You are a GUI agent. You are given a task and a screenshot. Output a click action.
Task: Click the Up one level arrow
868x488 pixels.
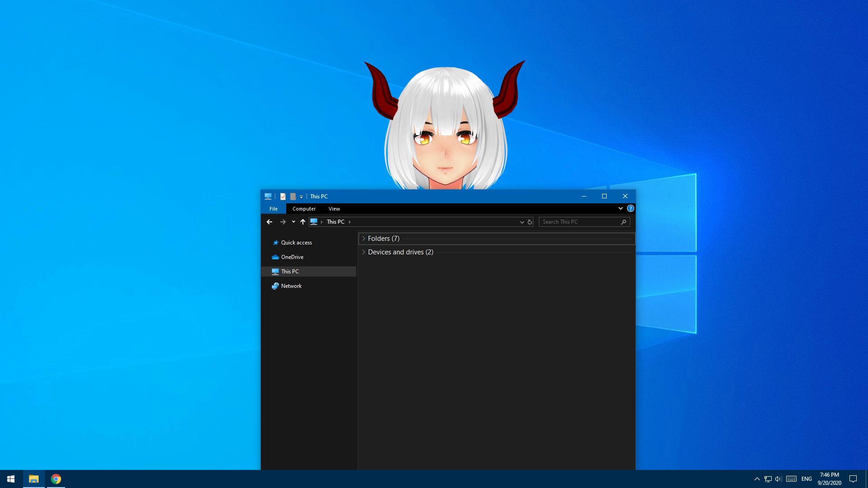coord(303,222)
